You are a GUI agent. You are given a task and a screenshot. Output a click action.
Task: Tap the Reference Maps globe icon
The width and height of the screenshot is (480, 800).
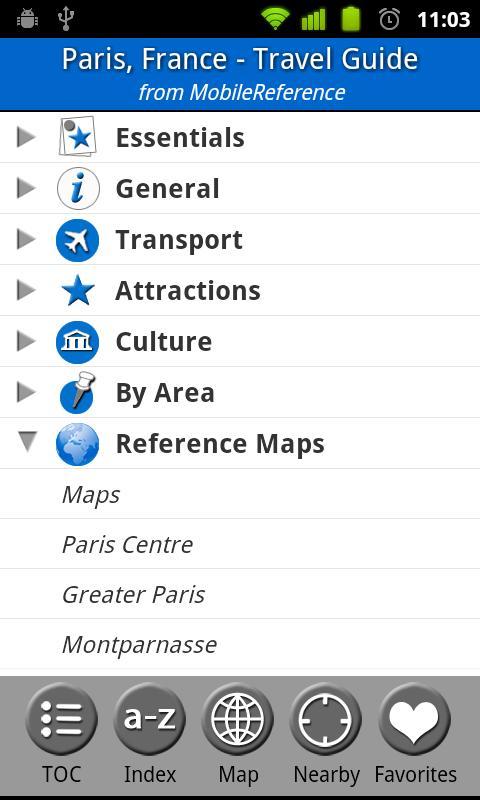point(78,444)
